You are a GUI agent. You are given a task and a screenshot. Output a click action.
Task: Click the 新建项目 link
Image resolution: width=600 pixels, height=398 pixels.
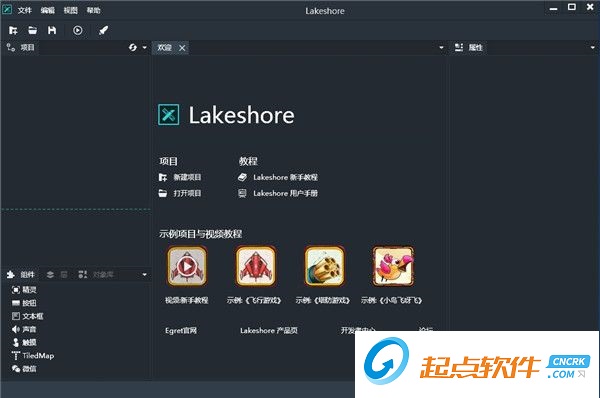(180, 177)
